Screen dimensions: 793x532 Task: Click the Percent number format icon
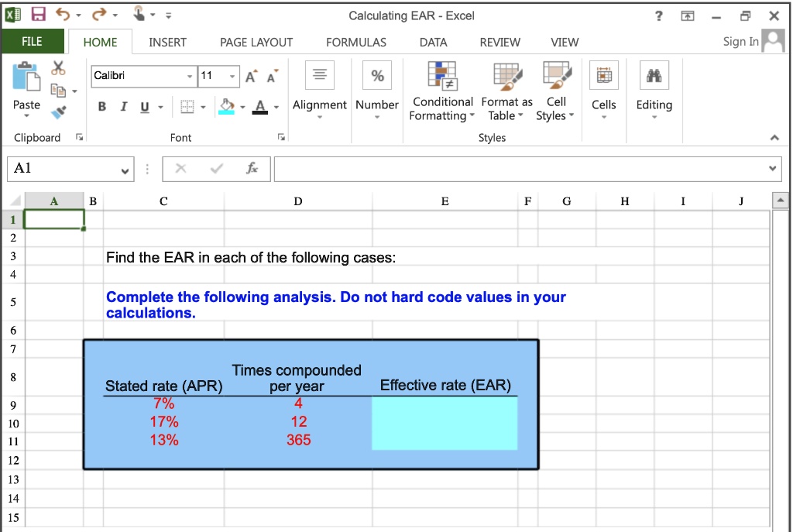(x=377, y=74)
